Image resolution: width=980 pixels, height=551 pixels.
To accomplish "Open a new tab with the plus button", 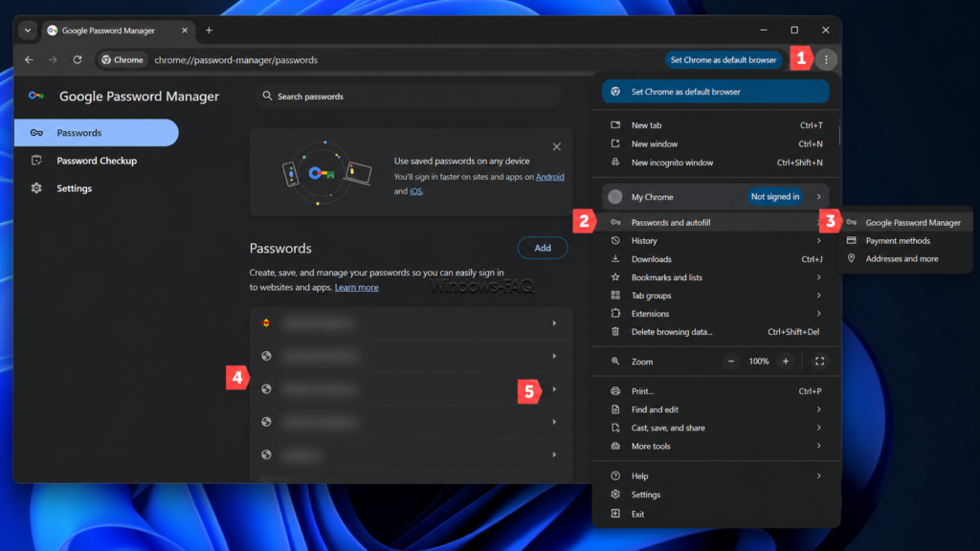I will tap(209, 30).
